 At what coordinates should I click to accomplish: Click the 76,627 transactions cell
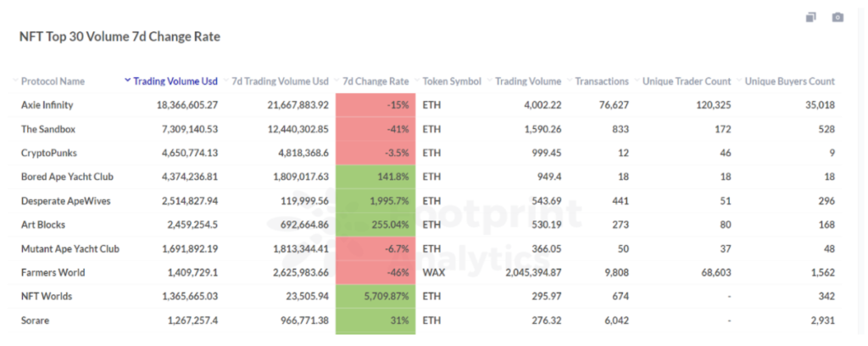[x=613, y=105]
